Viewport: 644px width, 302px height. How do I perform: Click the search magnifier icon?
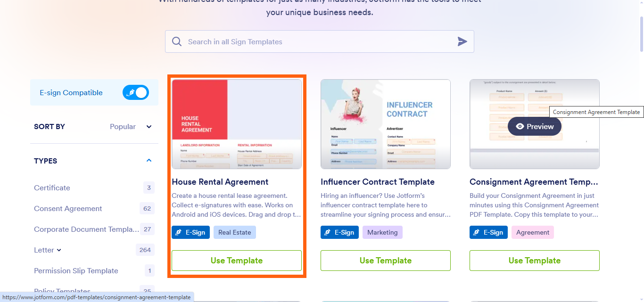(x=177, y=41)
